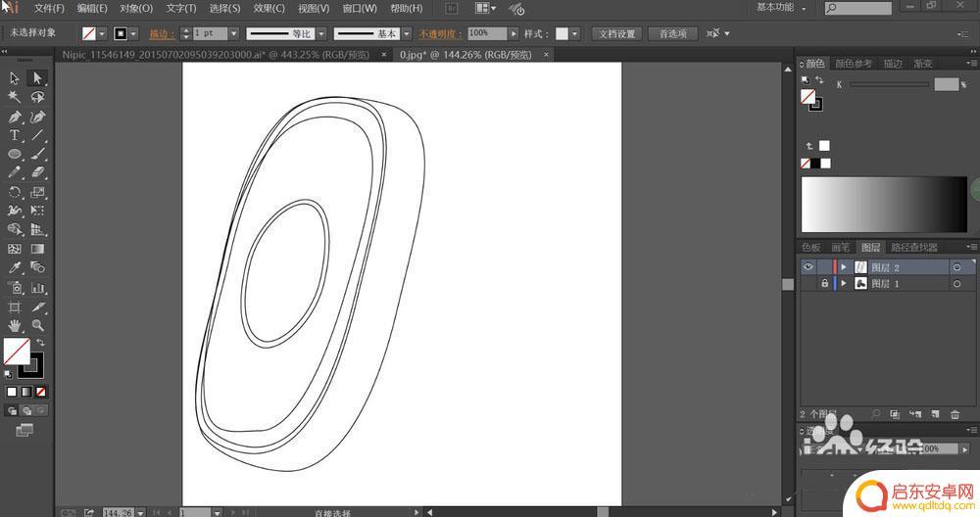Open the fill color dropdown in control bar
The width and height of the screenshot is (980, 517).
tap(102, 33)
